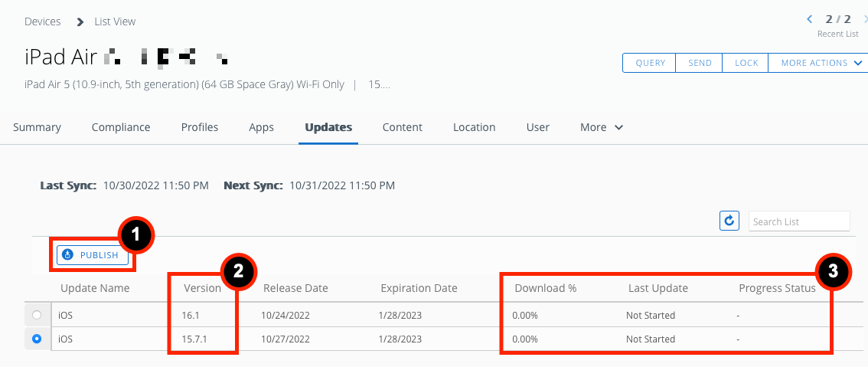Open the Profiles tab

pos(200,127)
